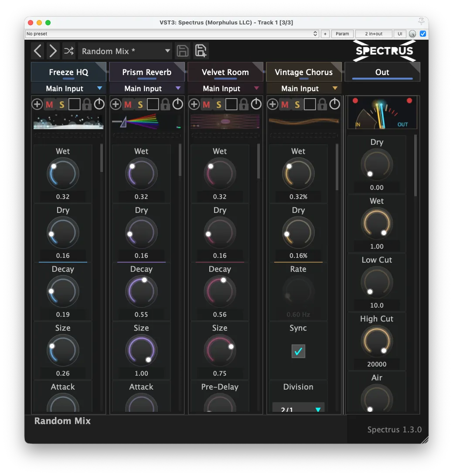This screenshot has height=476, width=453.
Task: Toggle power of Prism Reverb module
Action: pyautogui.click(x=178, y=104)
